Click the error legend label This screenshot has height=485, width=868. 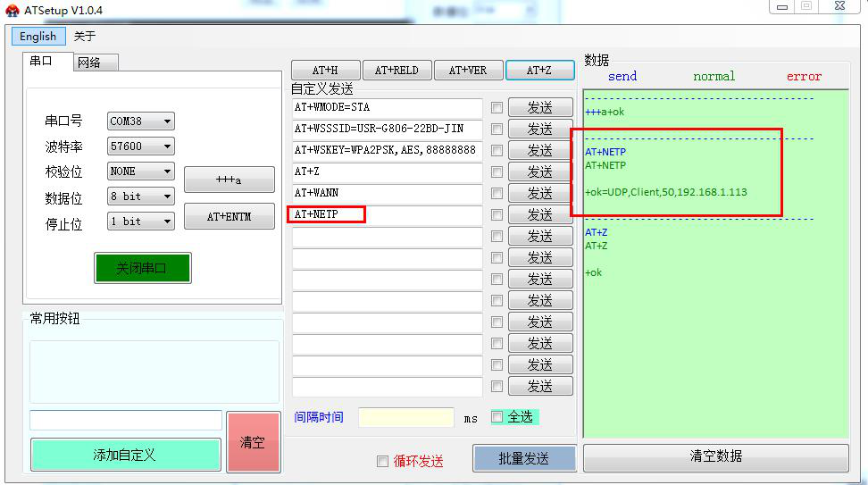pyautogui.click(x=804, y=77)
